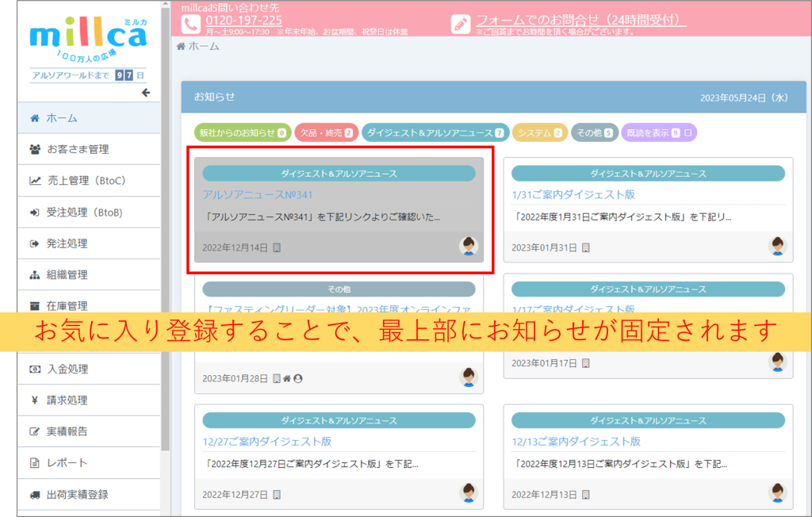The image size is (812, 517).
Task: Expand 受注処理（BtoB） sidebar menu
Action: click(85, 213)
